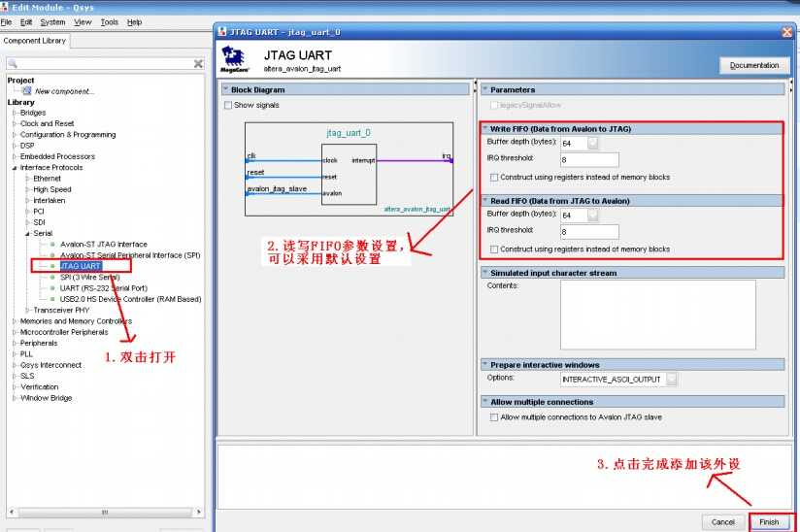Image resolution: width=800 pixels, height=532 pixels.
Task: Check Read FIFO construct using registers option
Action: (494, 249)
